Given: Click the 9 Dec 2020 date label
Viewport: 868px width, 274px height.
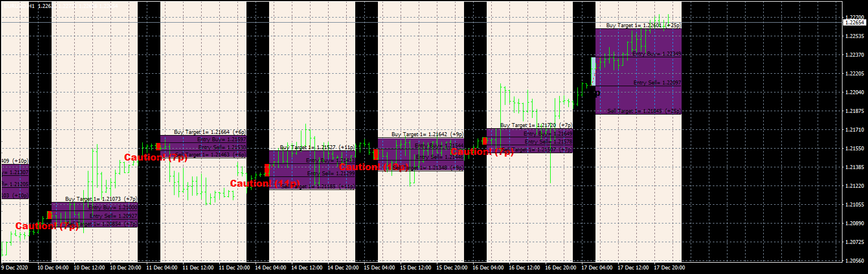Looking at the screenshot, I should tap(15, 267).
